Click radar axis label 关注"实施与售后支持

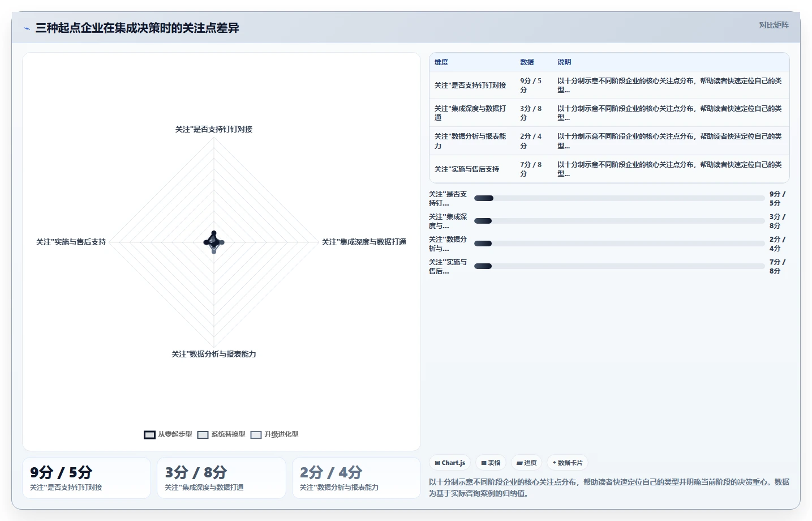click(71, 242)
